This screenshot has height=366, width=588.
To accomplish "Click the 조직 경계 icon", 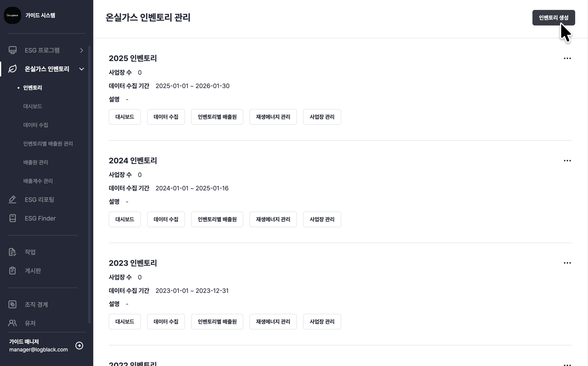I will pyautogui.click(x=13, y=304).
